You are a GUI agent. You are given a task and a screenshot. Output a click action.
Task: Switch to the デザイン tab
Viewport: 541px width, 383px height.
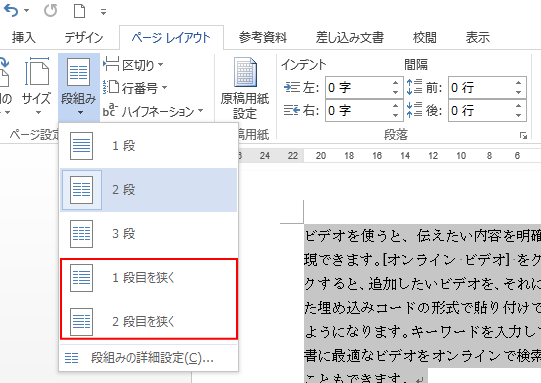(83, 37)
